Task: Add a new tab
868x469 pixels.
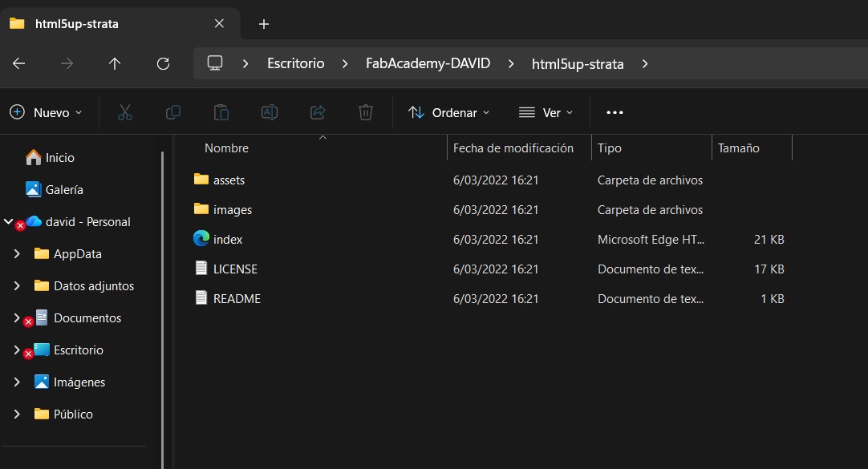Action: tap(264, 24)
